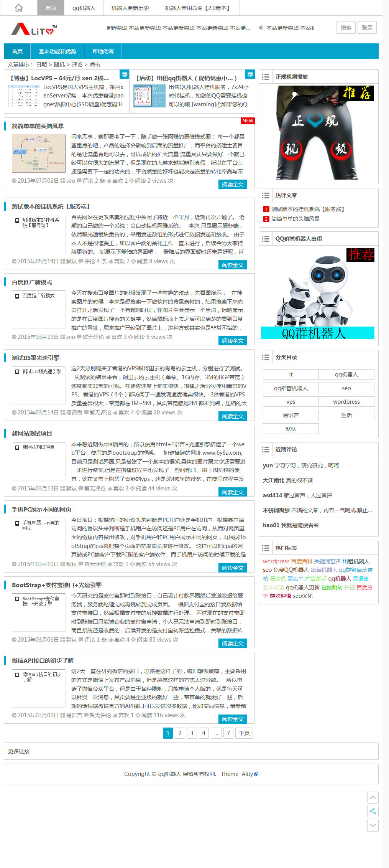
Task: Select category 易语言 in 分类目录
Action: (x=291, y=415)
